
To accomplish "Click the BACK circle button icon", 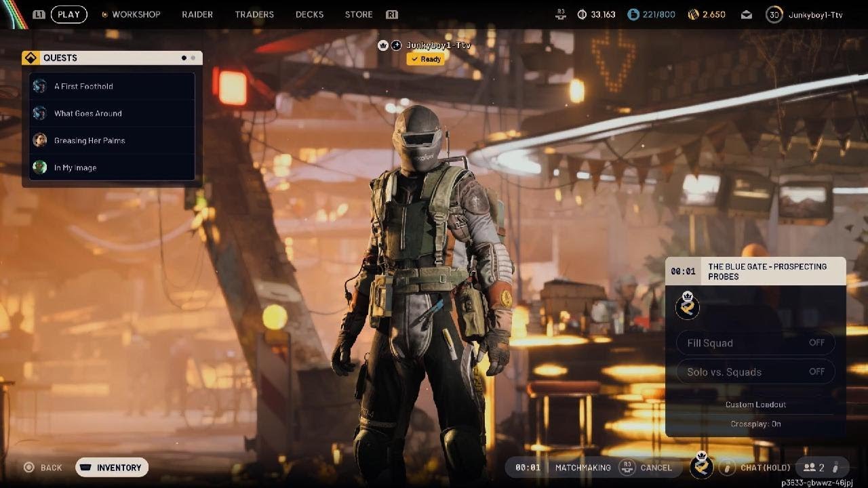I will 29,468.
